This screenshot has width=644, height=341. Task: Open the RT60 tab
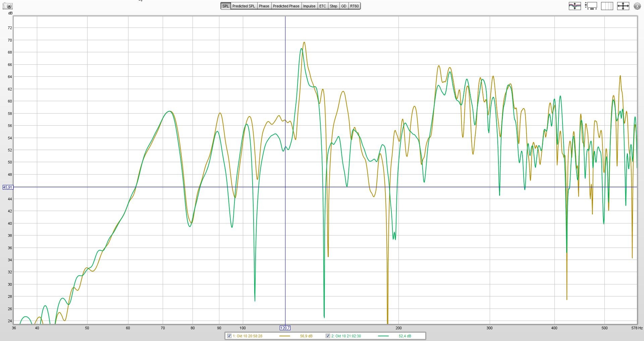pos(355,6)
